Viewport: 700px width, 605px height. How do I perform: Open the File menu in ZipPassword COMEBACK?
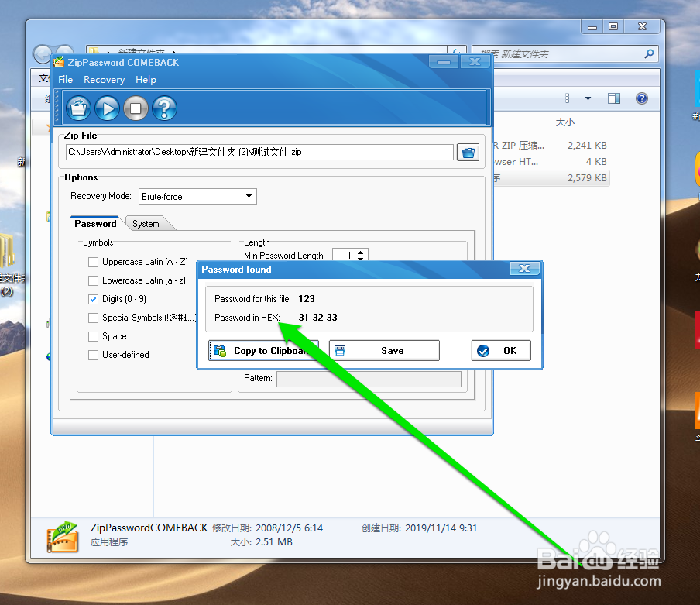(65, 80)
